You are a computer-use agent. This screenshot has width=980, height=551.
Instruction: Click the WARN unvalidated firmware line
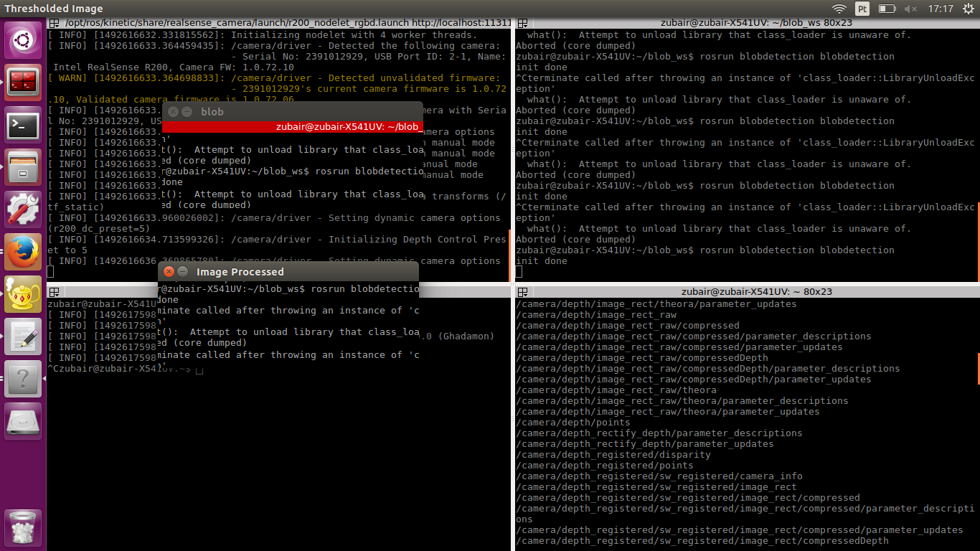(x=274, y=78)
